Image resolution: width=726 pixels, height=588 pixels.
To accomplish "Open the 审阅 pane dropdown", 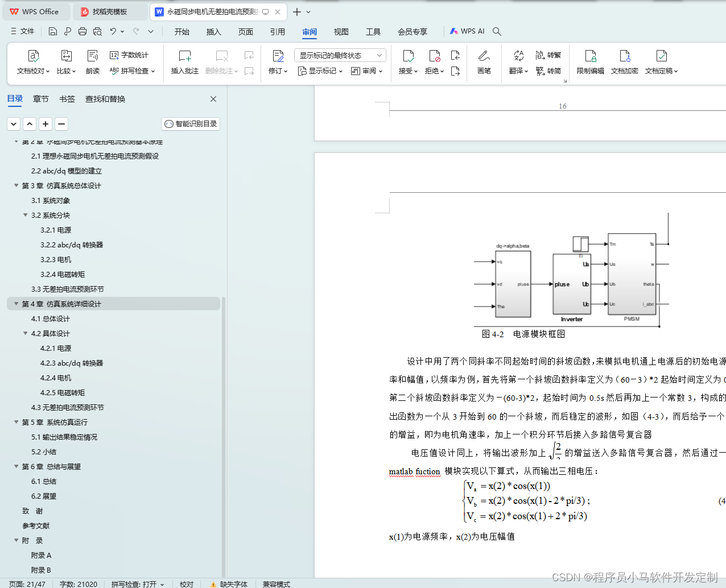I will tap(367, 71).
